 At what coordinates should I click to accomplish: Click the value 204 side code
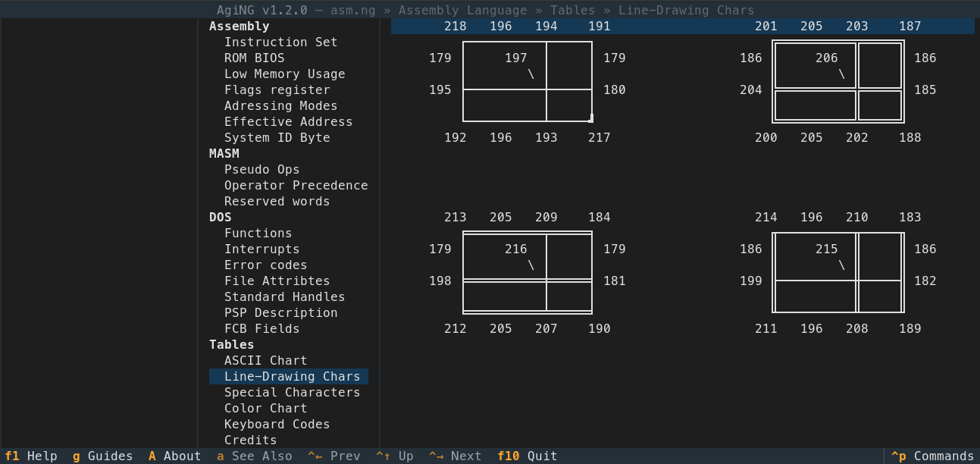(x=751, y=90)
